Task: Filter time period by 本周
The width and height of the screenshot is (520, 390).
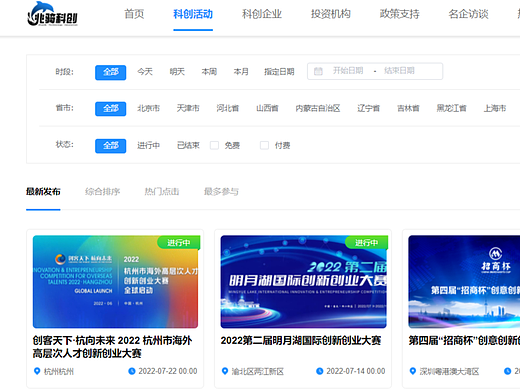Action: [x=209, y=72]
